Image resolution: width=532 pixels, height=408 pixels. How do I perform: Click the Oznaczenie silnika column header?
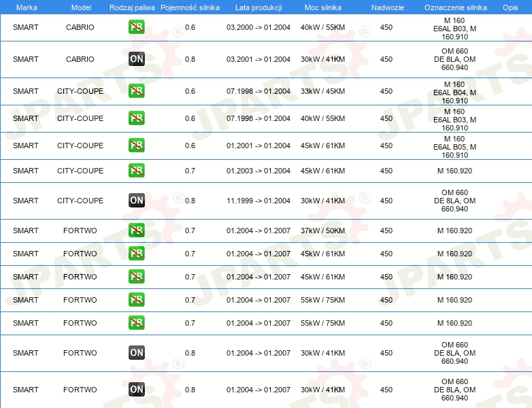(x=455, y=7)
